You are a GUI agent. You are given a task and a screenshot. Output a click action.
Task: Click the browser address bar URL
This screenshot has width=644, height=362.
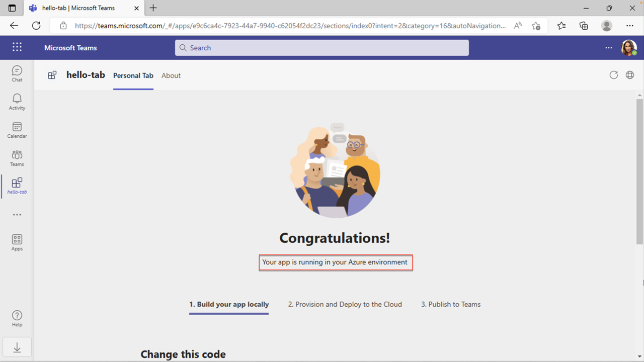(x=290, y=26)
